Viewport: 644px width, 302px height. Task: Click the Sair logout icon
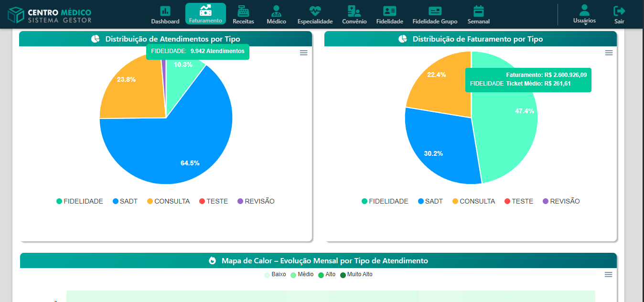coord(619,11)
